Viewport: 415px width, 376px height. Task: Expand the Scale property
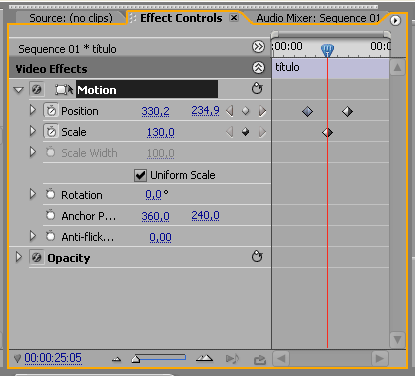33,131
